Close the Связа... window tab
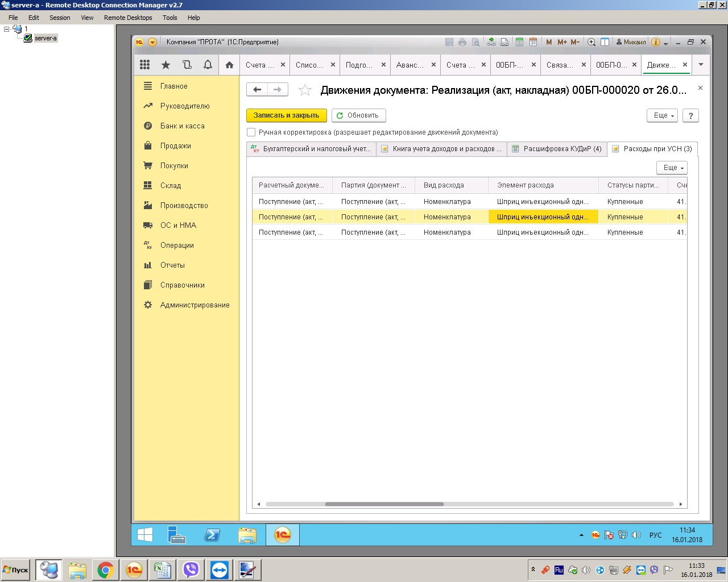Image resolution: width=728 pixels, height=582 pixels. [x=584, y=65]
